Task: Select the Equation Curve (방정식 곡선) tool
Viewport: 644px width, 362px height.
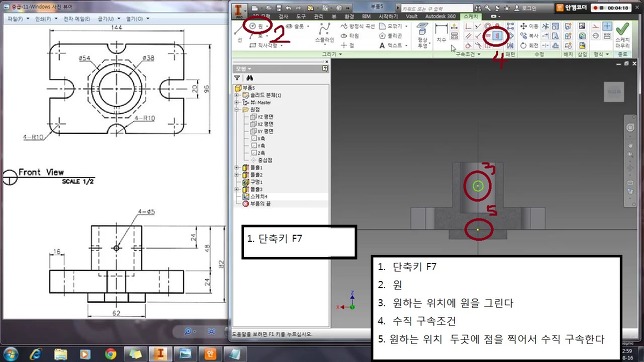Action: pyautogui.click(x=357, y=26)
